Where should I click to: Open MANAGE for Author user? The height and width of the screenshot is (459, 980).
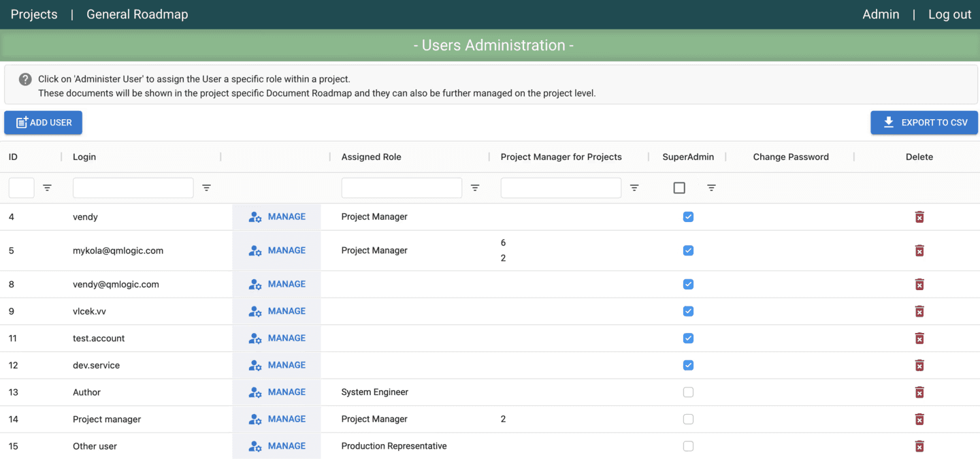(276, 392)
